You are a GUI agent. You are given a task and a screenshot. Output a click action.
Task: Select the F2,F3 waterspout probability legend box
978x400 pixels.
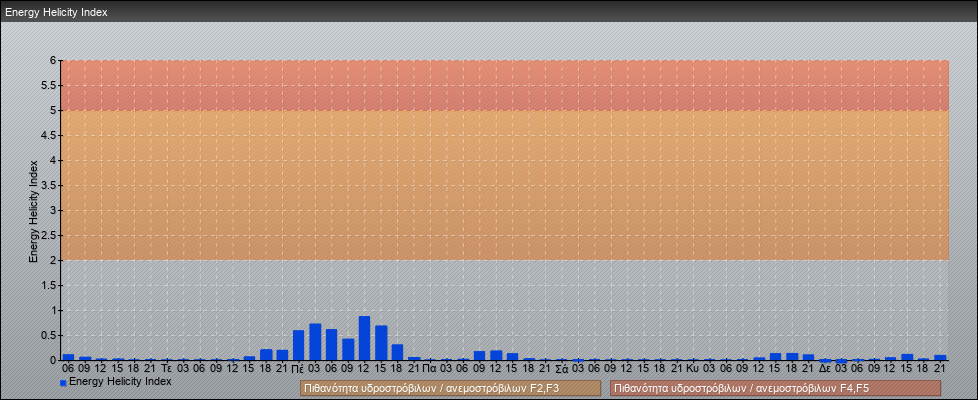point(450,388)
